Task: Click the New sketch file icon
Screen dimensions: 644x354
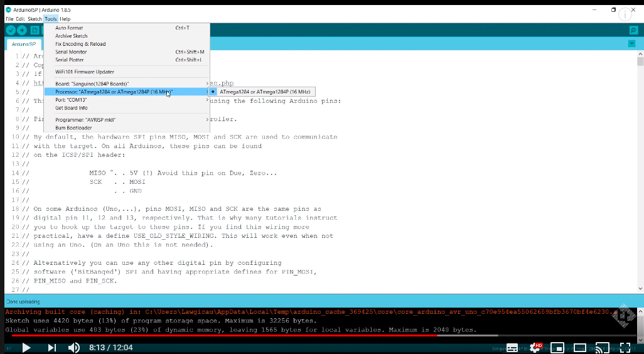Action: [x=35, y=30]
